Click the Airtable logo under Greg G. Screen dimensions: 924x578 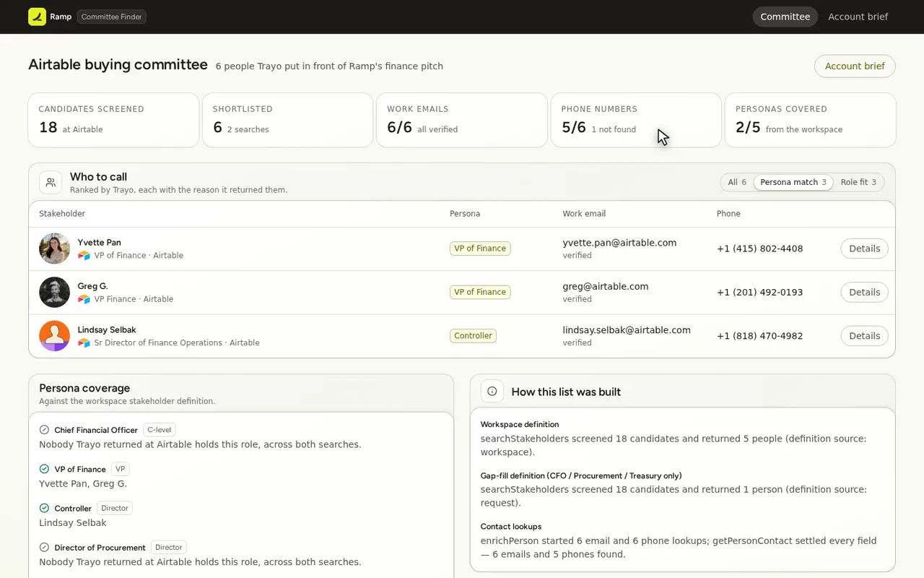(x=84, y=299)
